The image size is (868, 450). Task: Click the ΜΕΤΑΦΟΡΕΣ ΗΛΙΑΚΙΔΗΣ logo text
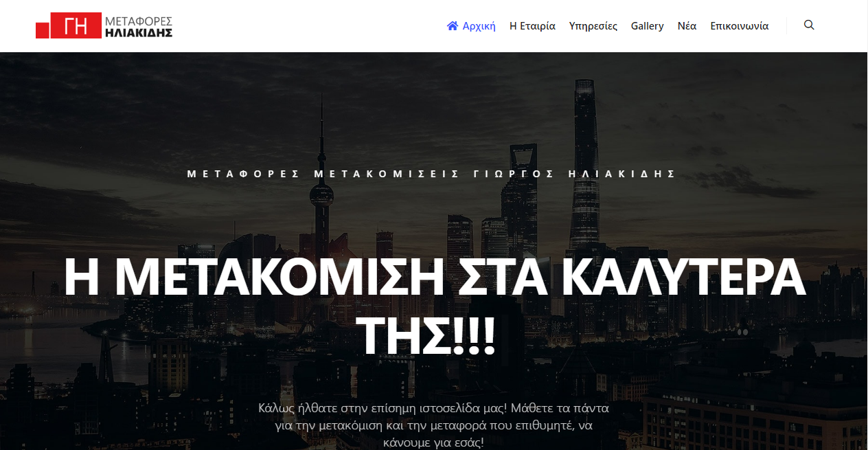[139, 26]
